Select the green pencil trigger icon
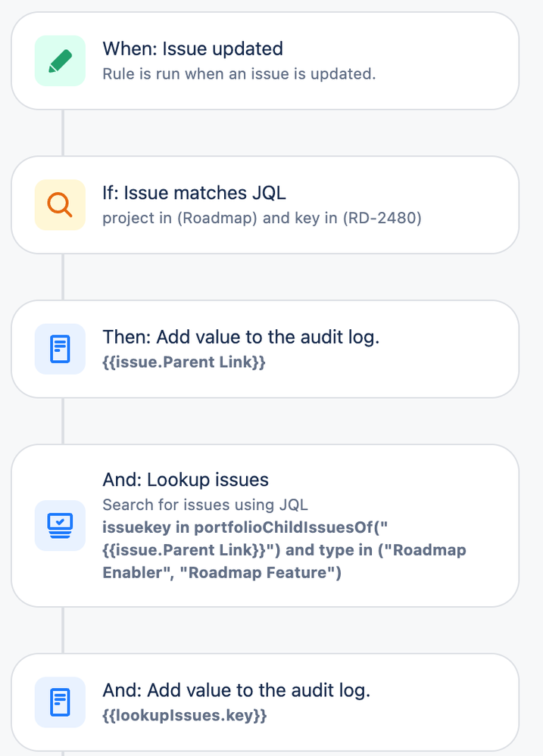This screenshot has height=756, width=543. [60, 61]
